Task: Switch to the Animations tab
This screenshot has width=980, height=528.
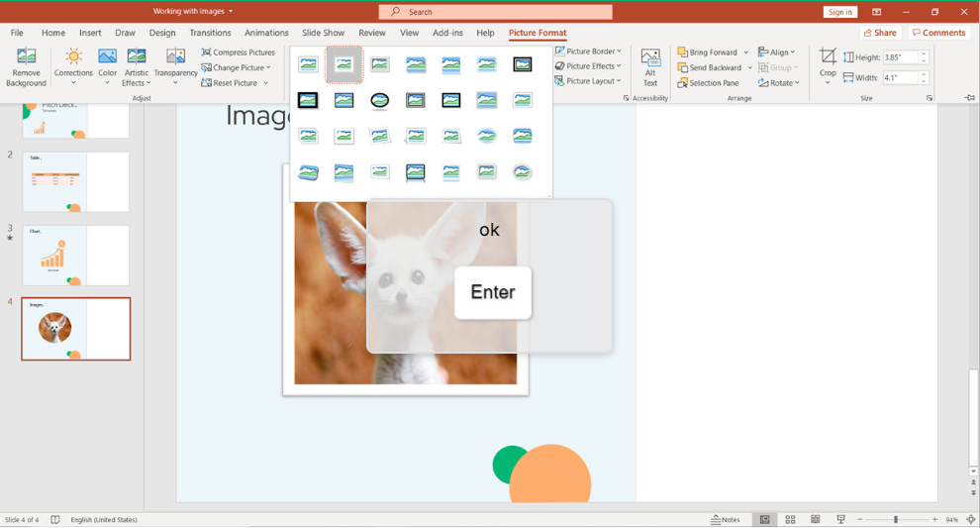Action: (x=266, y=33)
